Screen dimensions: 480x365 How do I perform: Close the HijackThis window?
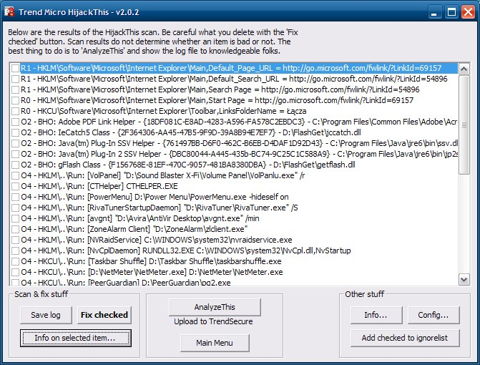click(x=468, y=12)
